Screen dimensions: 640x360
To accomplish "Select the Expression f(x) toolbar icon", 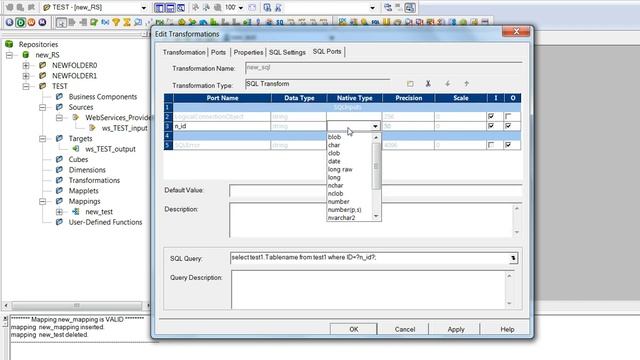I will pyautogui.click(x=105, y=22).
